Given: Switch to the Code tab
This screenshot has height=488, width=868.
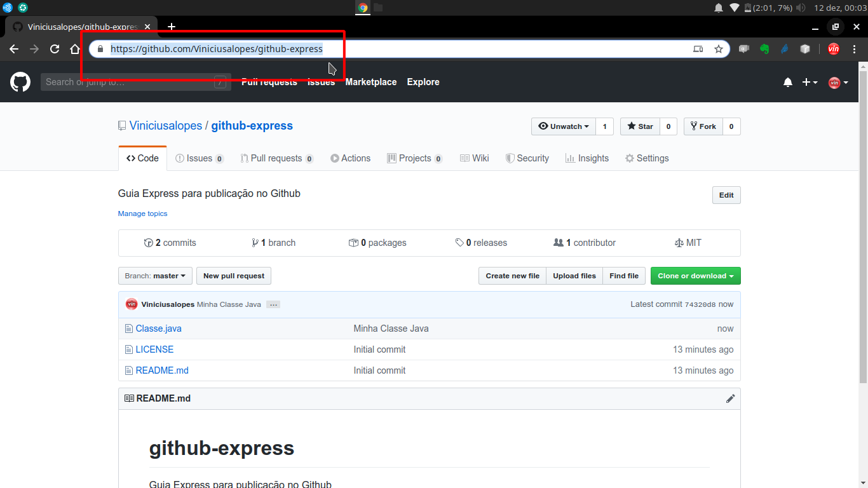Looking at the screenshot, I should 142,158.
